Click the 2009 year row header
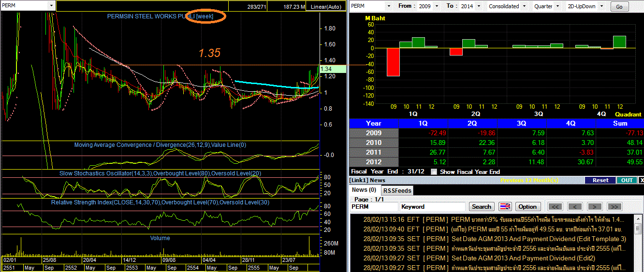The image size is (644, 272). (374, 133)
